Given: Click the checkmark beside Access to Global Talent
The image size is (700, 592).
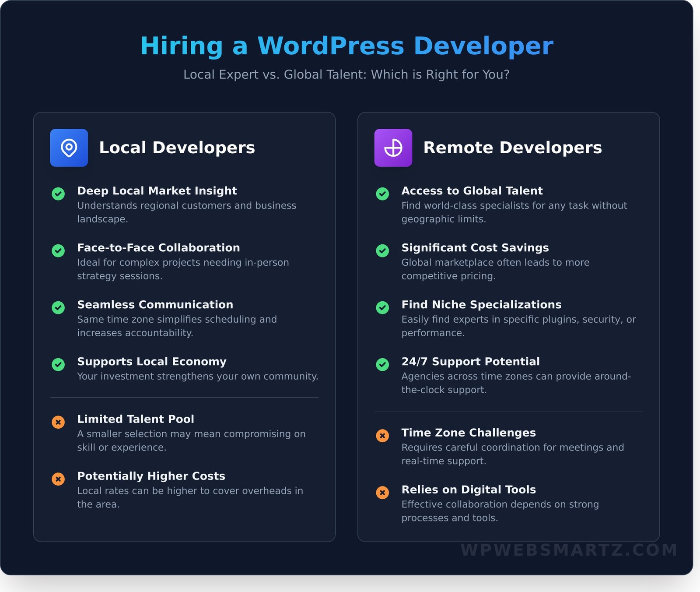Looking at the screenshot, I should pyautogui.click(x=382, y=194).
